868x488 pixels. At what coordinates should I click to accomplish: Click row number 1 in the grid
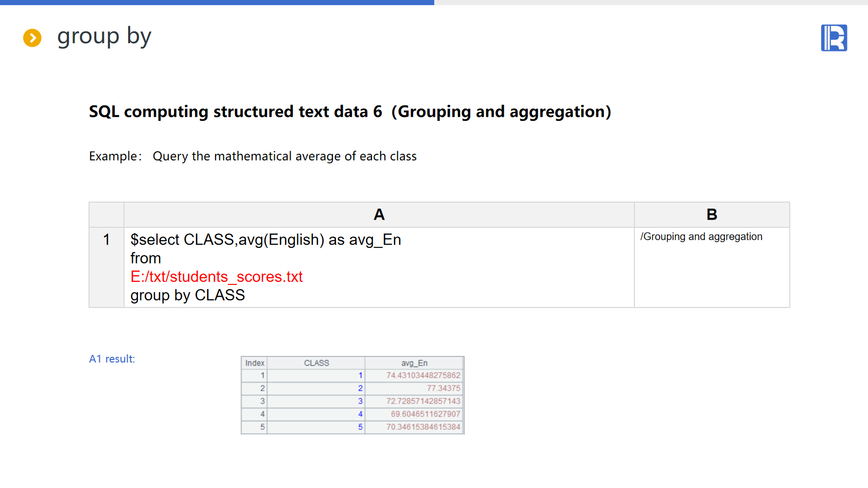point(107,240)
